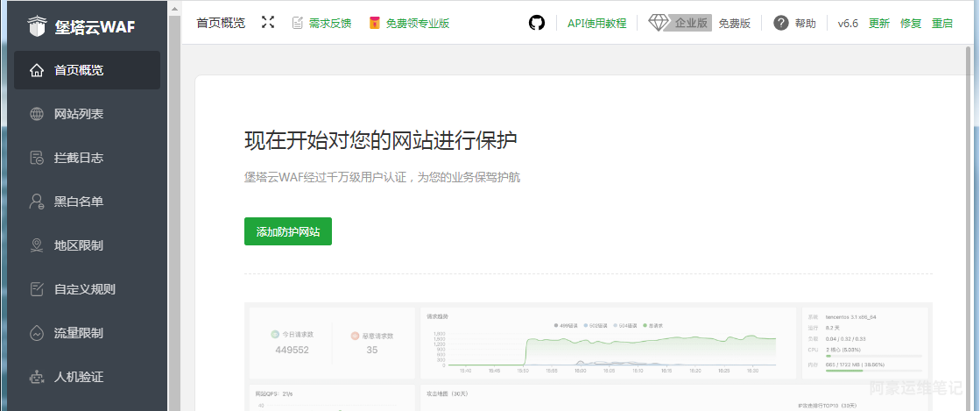Click the 添加防护网站 button
The width and height of the screenshot is (980, 411).
coord(288,231)
